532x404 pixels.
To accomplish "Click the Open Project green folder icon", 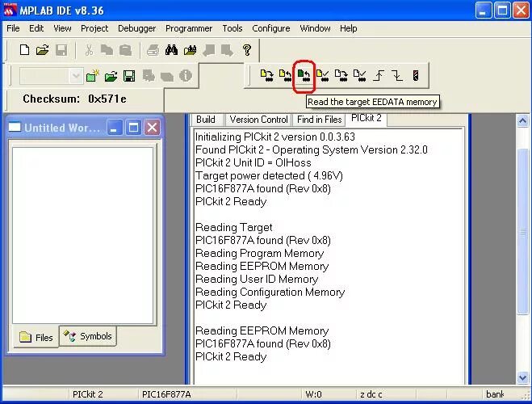I will 111,76.
